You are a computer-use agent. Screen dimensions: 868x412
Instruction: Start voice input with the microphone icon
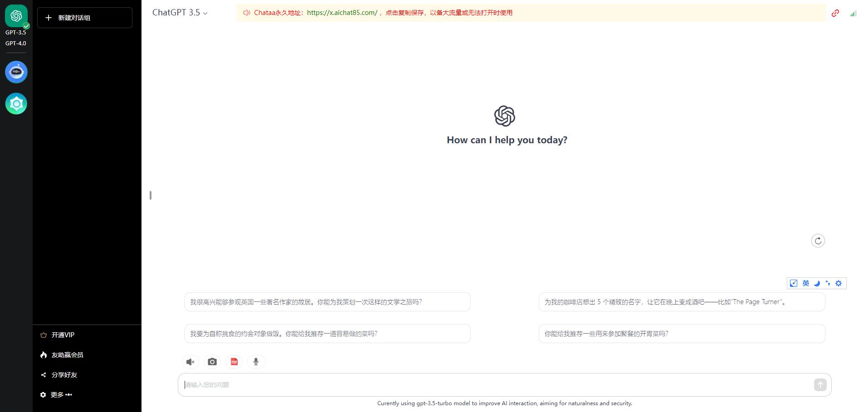tap(256, 362)
